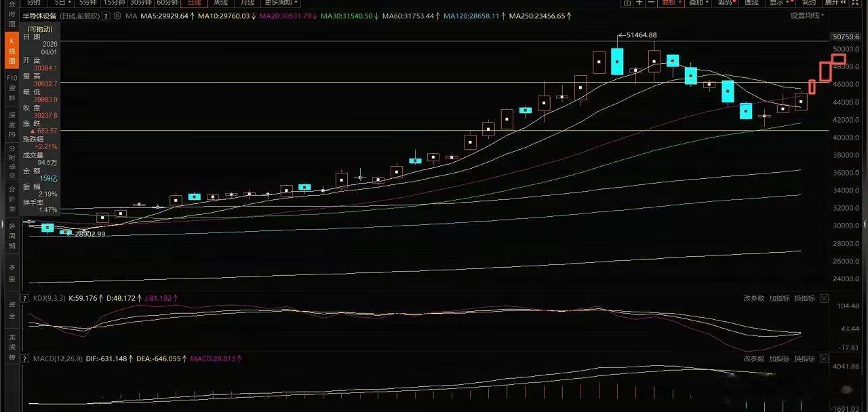Switch to the 5分钟 period tab
868x412 pixels.
[x=88, y=3]
